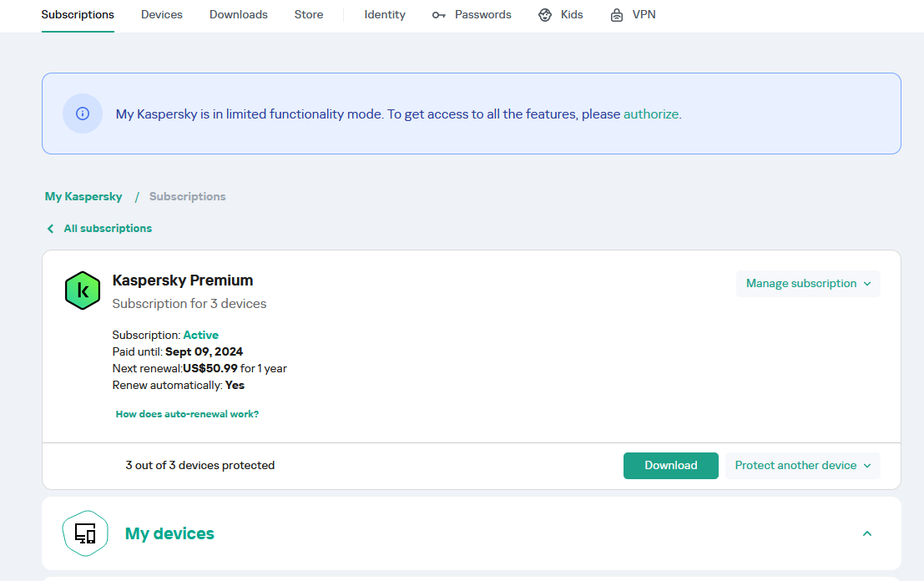Click the Kaspersky Premium hexagon logo

pyautogui.click(x=83, y=290)
